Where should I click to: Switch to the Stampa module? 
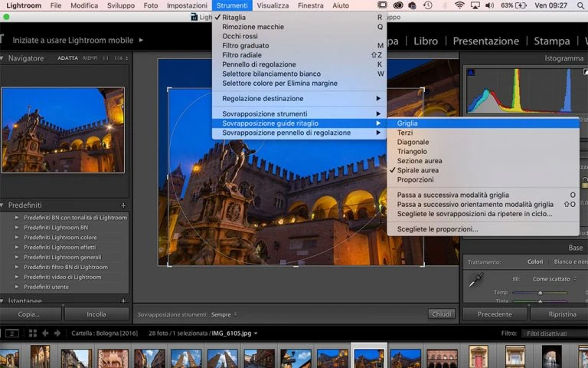point(551,41)
